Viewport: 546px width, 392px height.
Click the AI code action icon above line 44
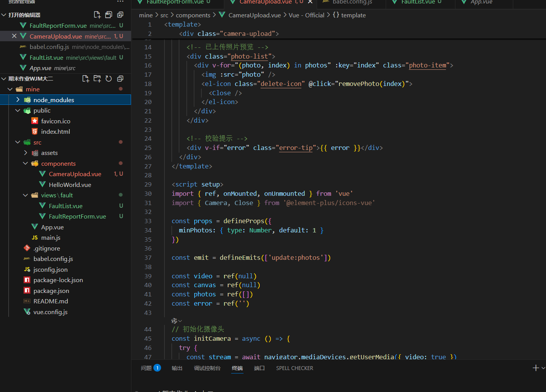[175, 321]
